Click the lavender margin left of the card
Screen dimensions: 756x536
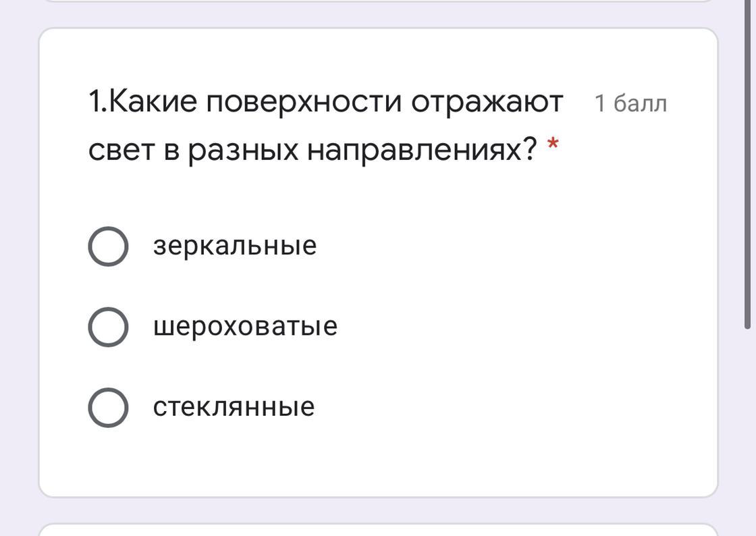(19, 263)
